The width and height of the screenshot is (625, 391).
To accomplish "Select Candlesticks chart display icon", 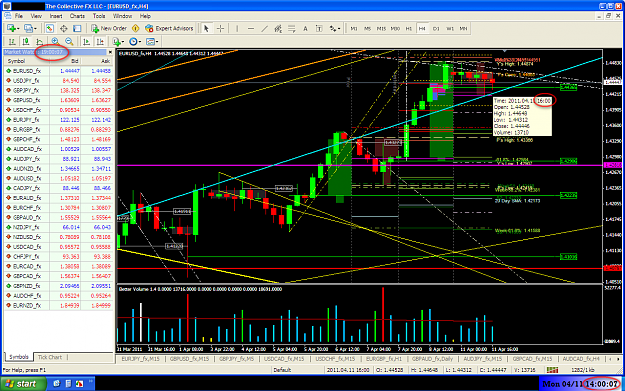I will tap(26, 41).
